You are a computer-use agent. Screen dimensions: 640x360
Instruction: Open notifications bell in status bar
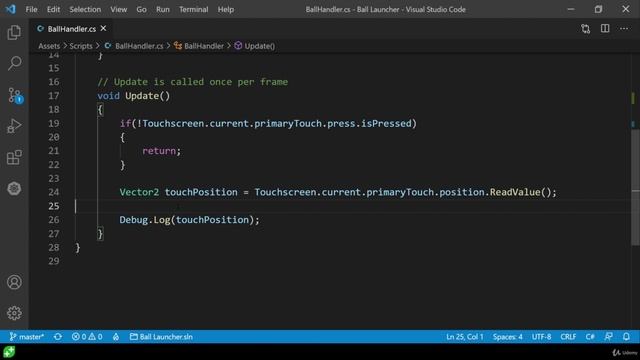[626, 337]
